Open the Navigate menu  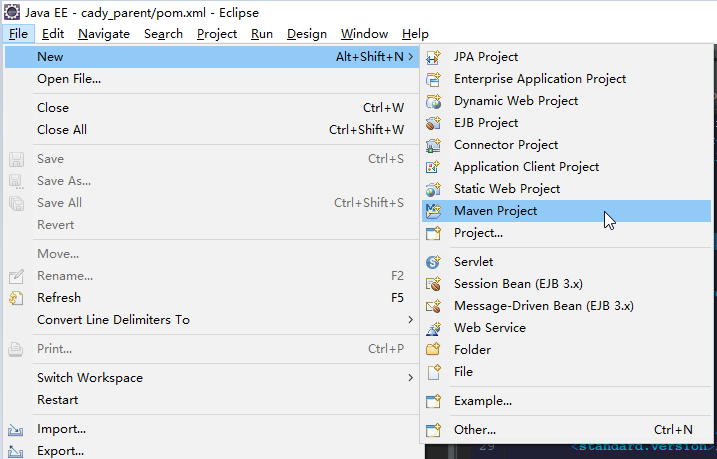coord(104,34)
